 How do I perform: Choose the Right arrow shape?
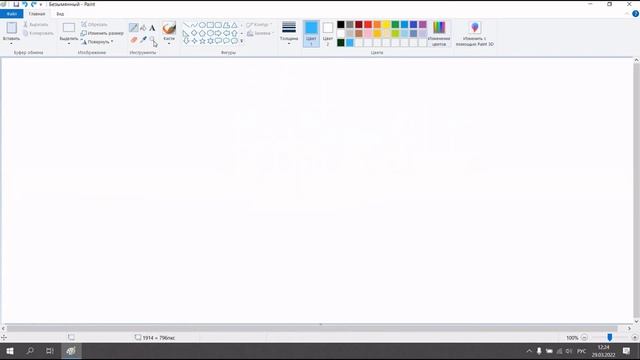pos(218,33)
